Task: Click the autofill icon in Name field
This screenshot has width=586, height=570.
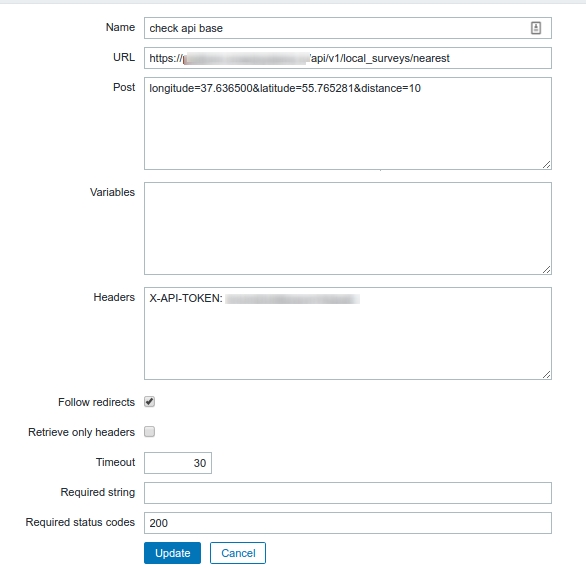Action: pyautogui.click(x=536, y=28)
